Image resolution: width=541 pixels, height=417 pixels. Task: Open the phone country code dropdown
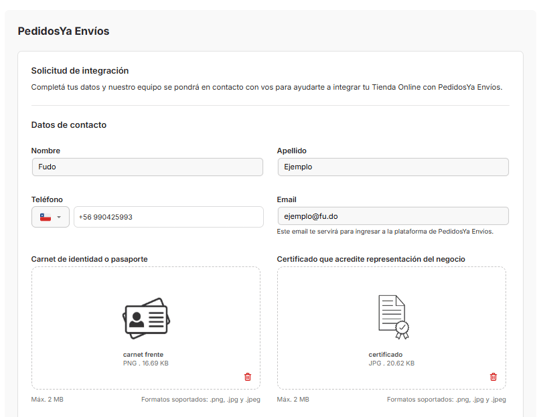coord(50,217)
